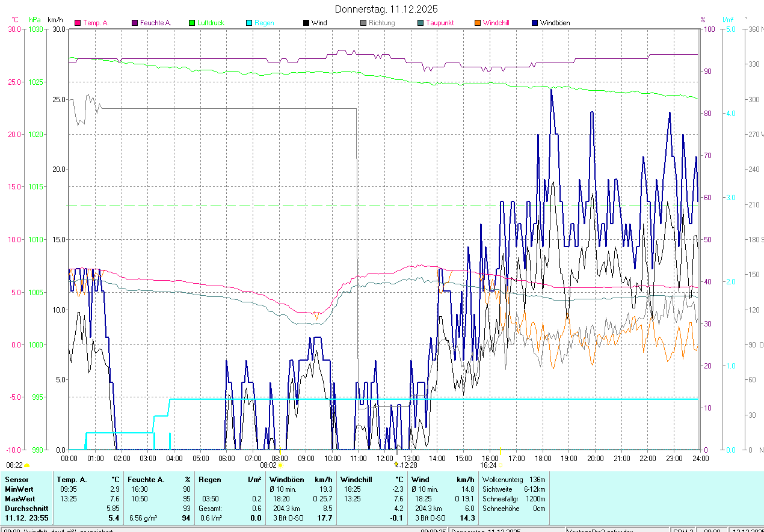Screen dimensions: 764x532
Task: Click the cyan Regen legend square
Action: [x=249, y=23]
